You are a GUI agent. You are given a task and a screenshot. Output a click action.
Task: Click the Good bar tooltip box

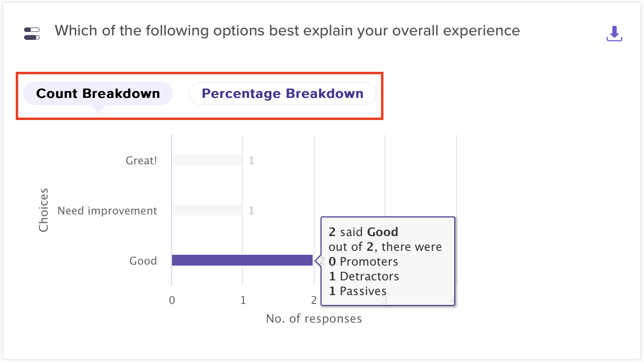(387, 261)
